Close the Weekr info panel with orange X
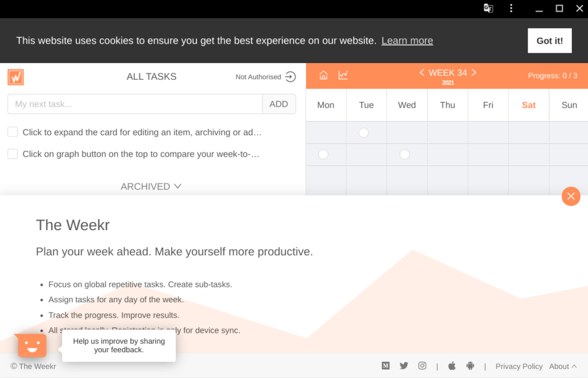 coord(571,196)
